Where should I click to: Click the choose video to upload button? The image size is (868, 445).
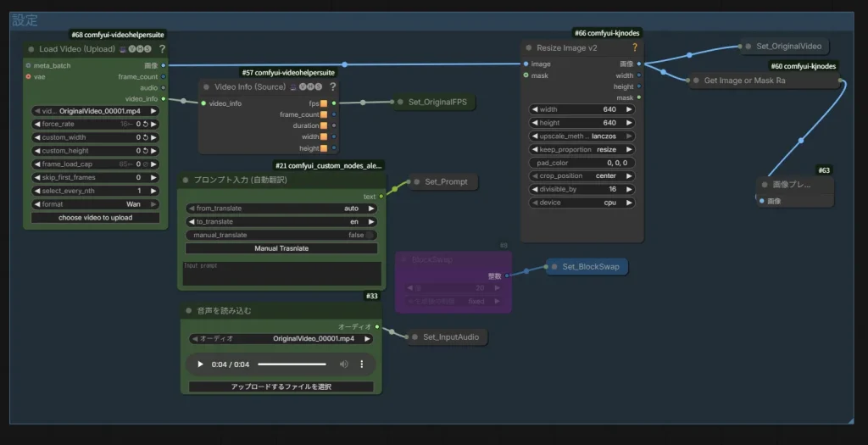(95, 218)
